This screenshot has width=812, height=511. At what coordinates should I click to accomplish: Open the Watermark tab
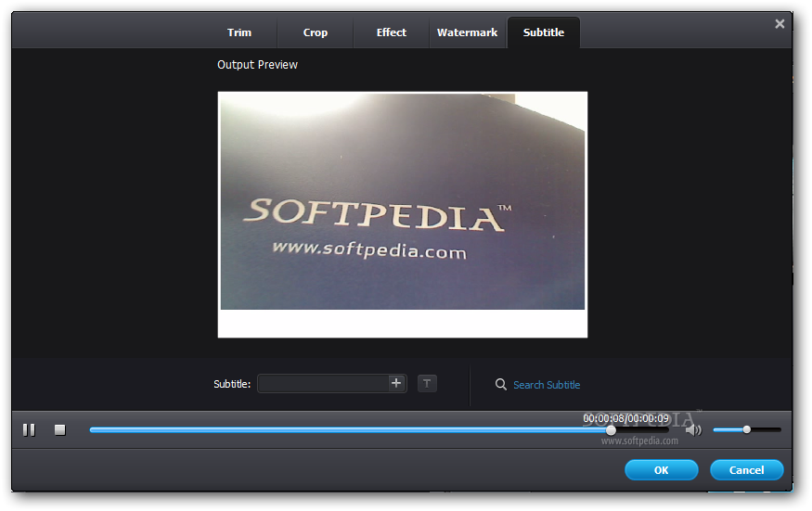[x=467, y=32]
